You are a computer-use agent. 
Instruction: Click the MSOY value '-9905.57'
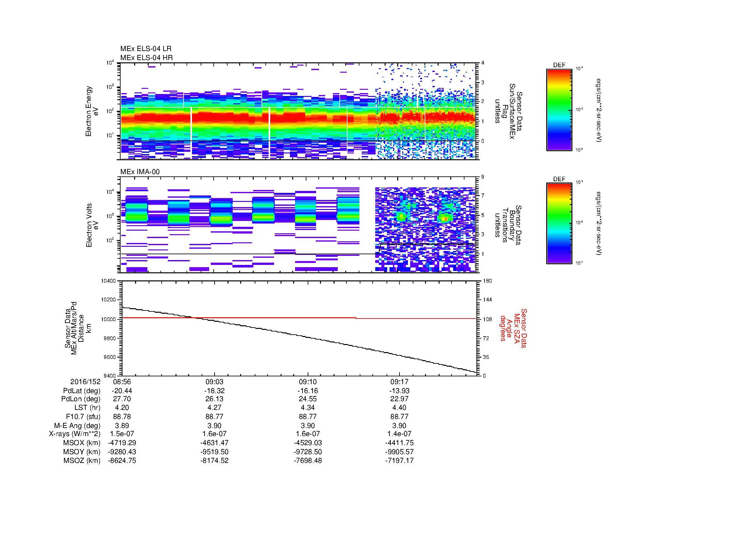pyautogui.click(x=399, y=452)
